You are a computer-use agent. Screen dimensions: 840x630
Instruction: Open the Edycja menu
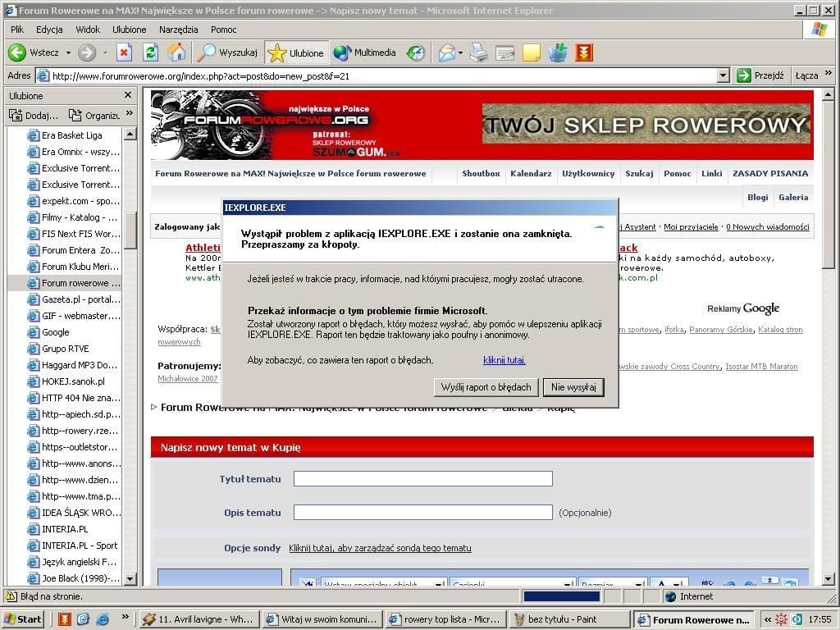(49, 30)
